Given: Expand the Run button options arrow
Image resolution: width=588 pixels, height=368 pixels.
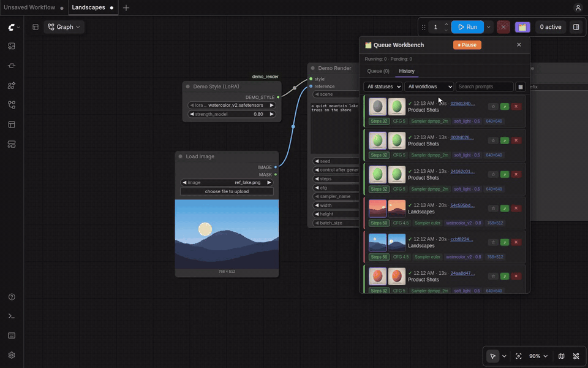Looking at the screenshot, I should tap(489, 27).
